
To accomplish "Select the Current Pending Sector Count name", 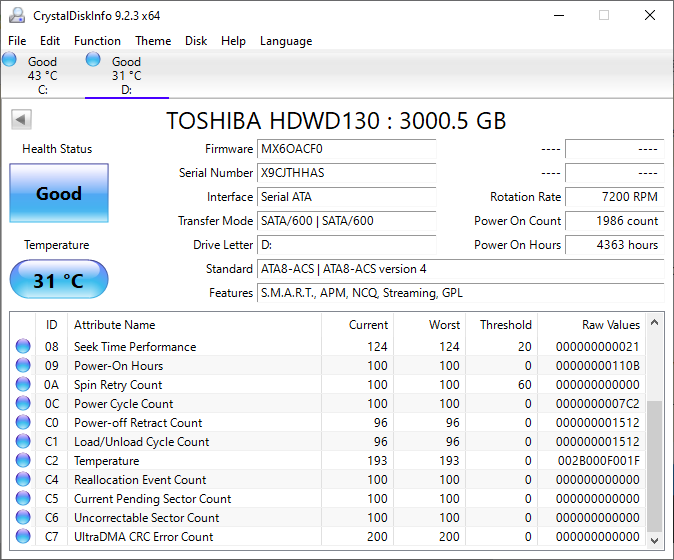I will point(153,499).
